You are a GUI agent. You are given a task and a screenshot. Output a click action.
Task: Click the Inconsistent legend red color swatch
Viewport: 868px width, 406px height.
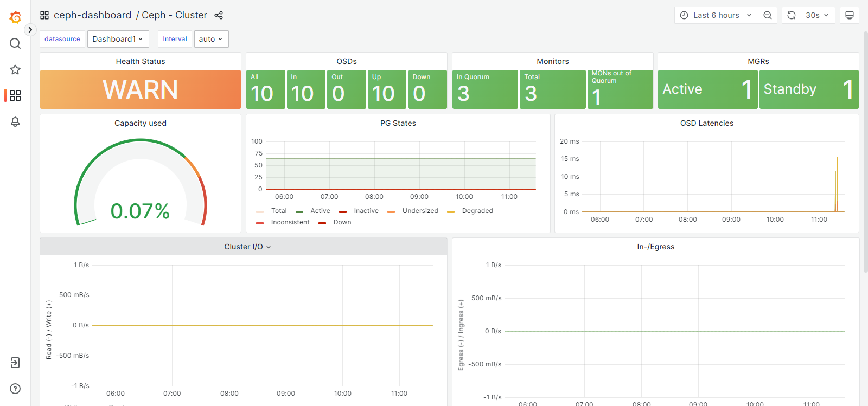[x=260, y=223]
